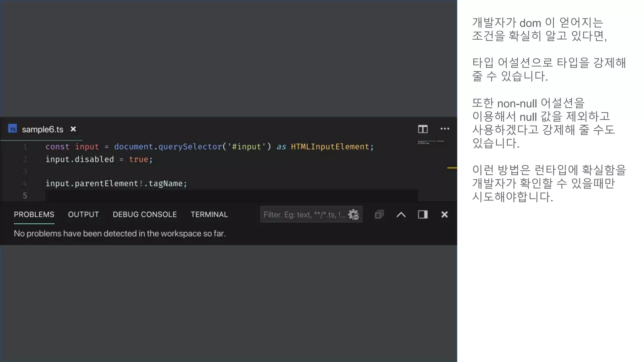Switch to the OUTPUT tab

[x=83, y=214]
